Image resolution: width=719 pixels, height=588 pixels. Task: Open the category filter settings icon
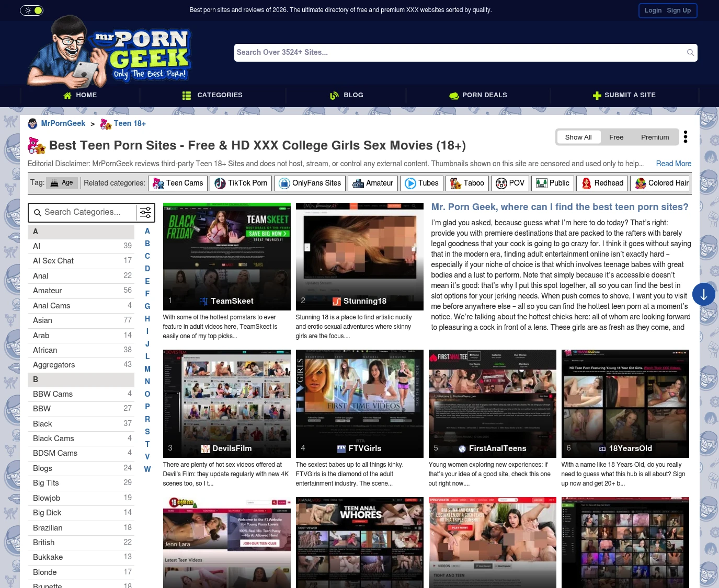tap(146, 212)
